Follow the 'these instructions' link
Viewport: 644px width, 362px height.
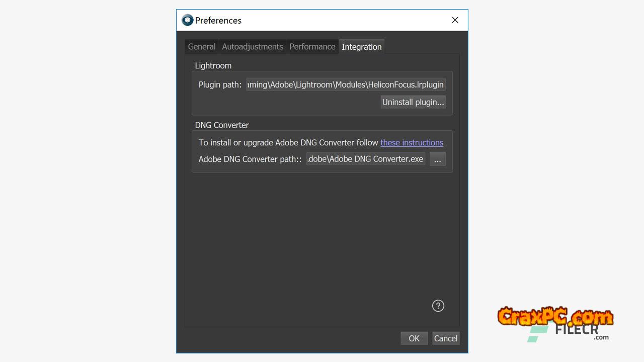coord(412,143)
